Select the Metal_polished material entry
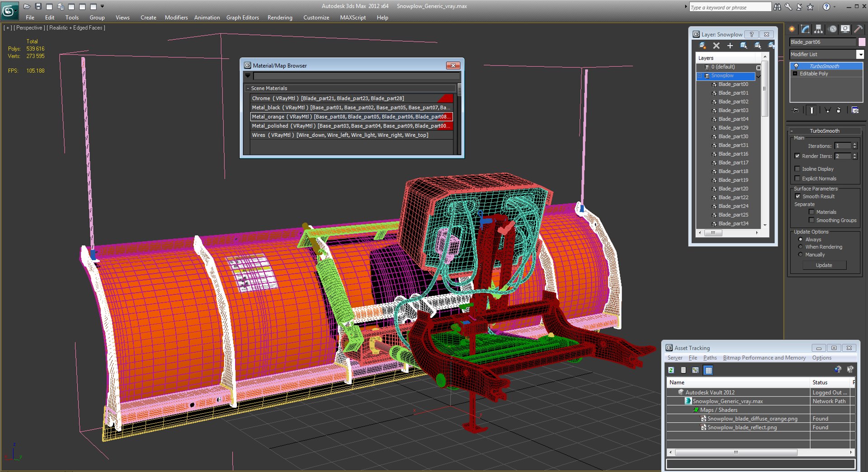868x472 pixels. 351,126
